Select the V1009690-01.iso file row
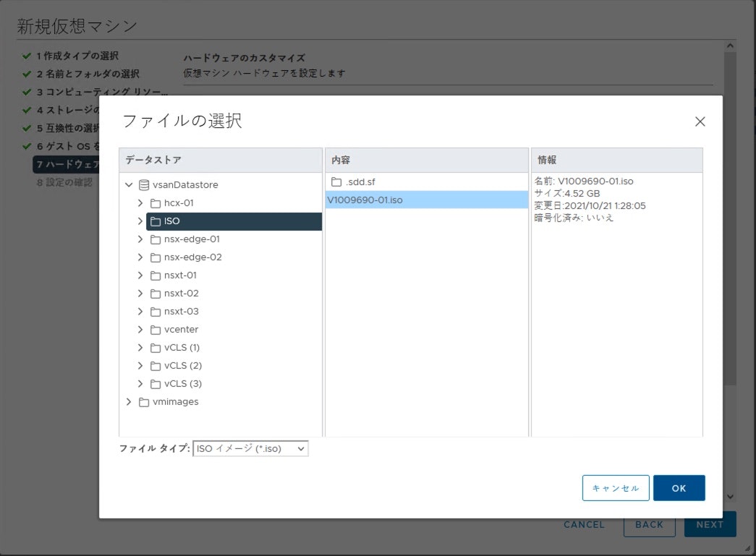Screen dimensions: 756x556 427,200
